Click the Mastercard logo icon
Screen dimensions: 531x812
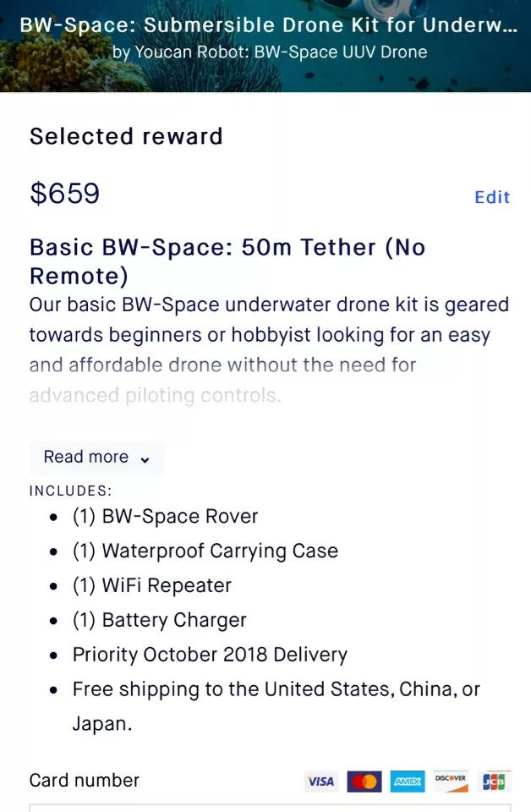coord(364,781)
